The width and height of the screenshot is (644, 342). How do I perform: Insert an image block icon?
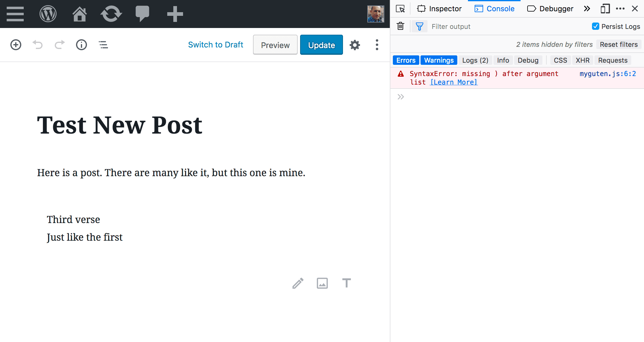(x=322, y=283)
